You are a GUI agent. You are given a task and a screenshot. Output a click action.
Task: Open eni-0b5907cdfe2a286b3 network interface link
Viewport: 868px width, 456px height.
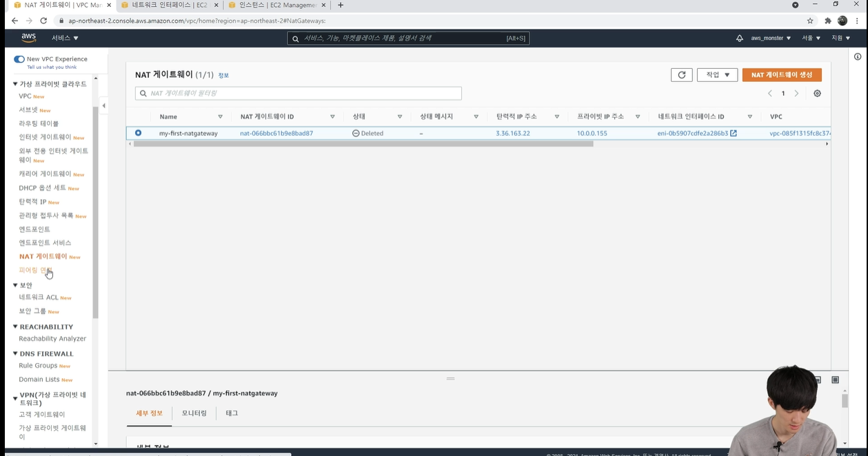tap(693, 134)
